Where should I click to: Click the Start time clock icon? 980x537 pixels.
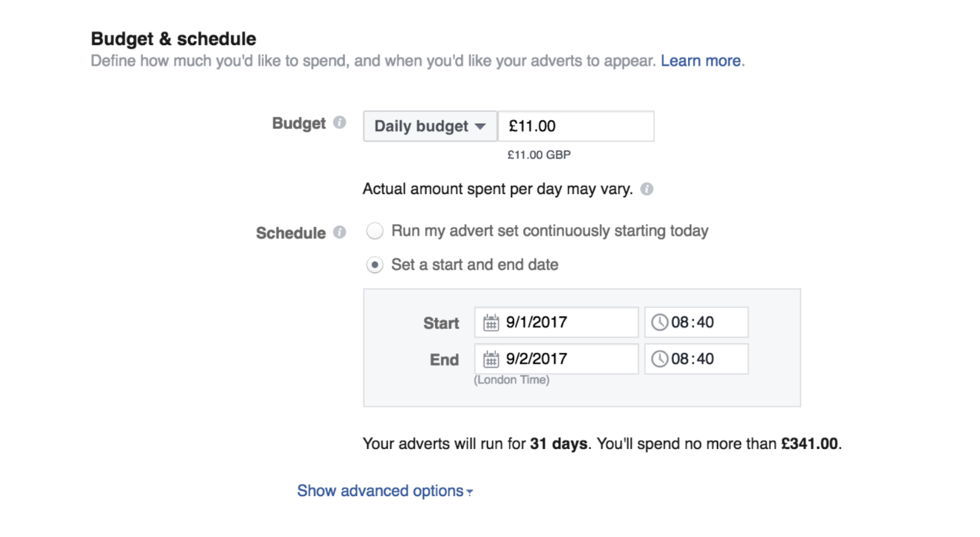point(660,323)
